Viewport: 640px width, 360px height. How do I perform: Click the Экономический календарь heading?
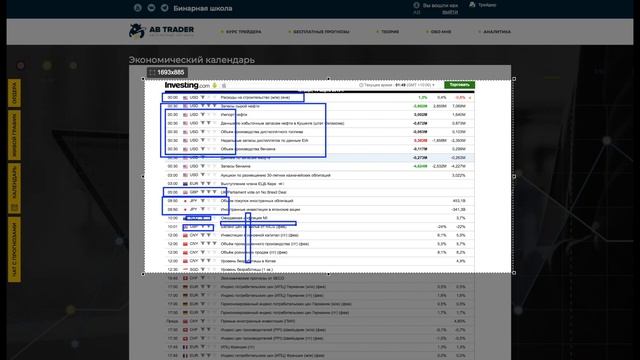(192, 60)
